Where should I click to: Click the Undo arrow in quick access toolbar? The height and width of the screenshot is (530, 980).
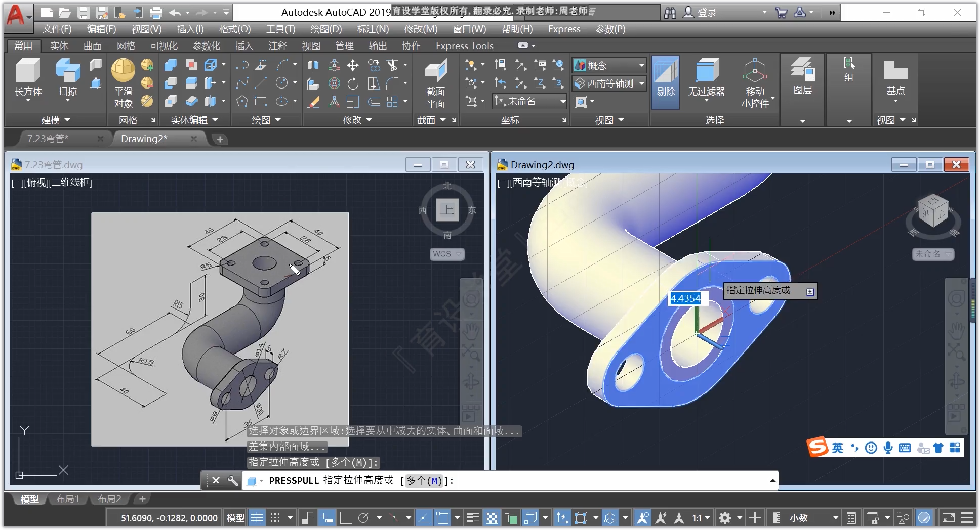175,13
